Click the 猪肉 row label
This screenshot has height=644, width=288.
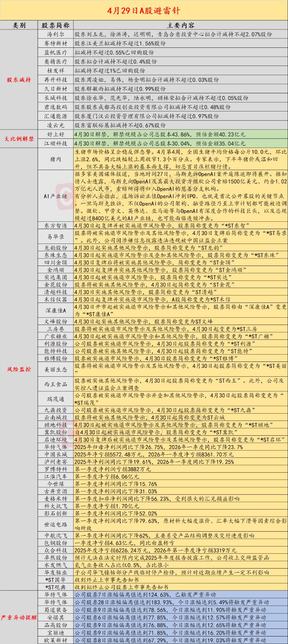(56, 159)
